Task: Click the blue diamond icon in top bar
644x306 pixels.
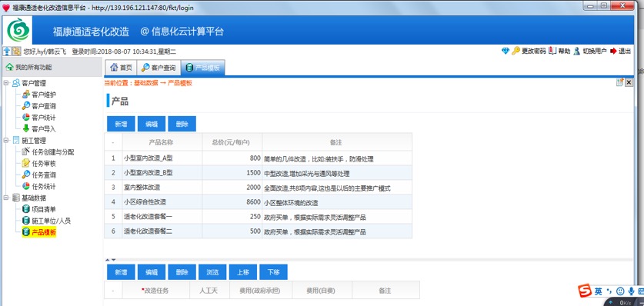Action: [506, 52]
